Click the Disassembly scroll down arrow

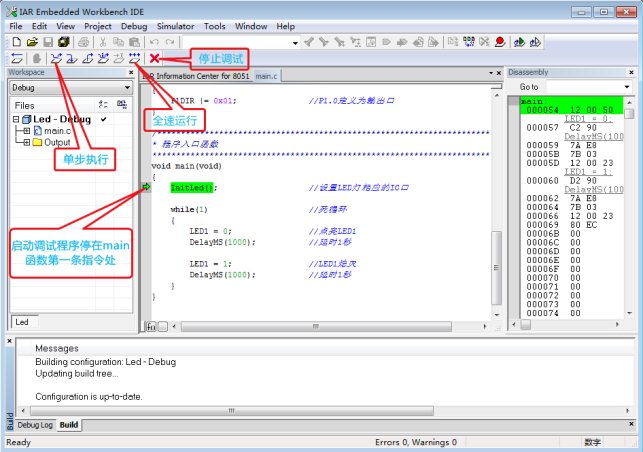click(629, 313)
